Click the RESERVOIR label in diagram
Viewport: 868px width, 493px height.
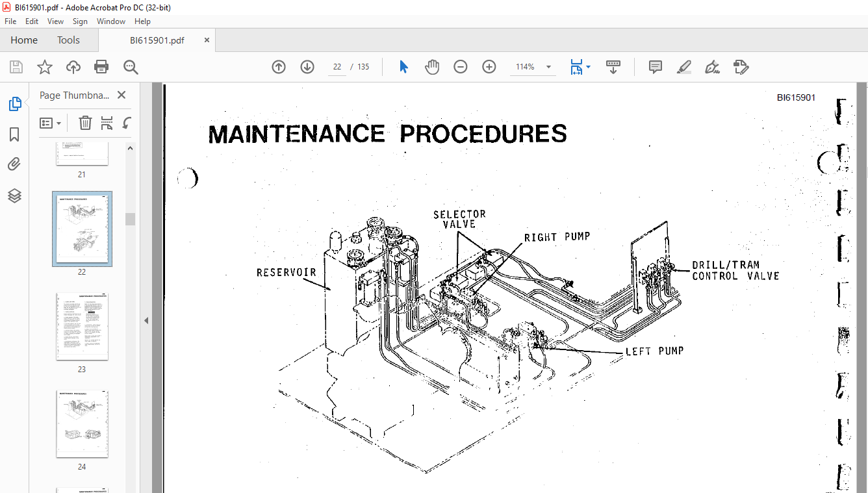point(287,272)
